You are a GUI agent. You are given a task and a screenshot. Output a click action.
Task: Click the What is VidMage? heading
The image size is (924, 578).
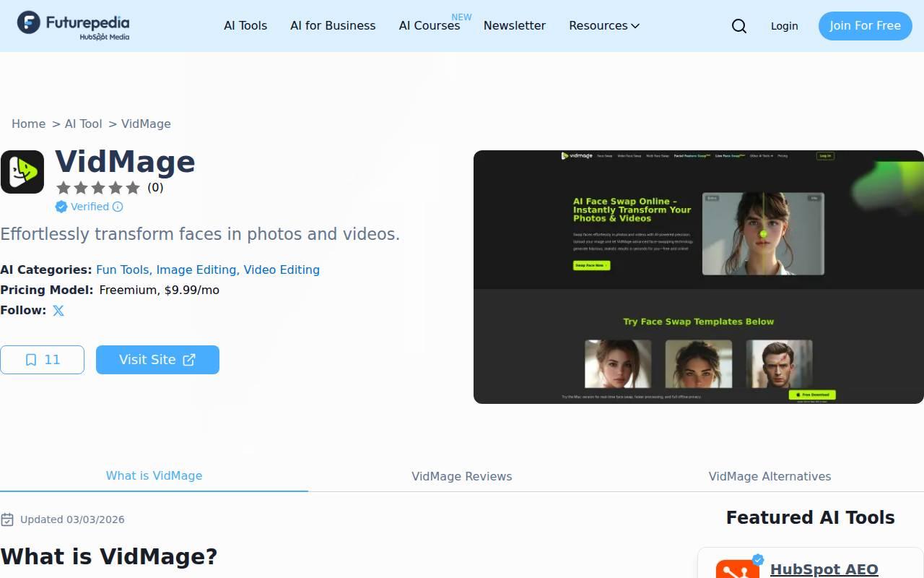point(109,556)
